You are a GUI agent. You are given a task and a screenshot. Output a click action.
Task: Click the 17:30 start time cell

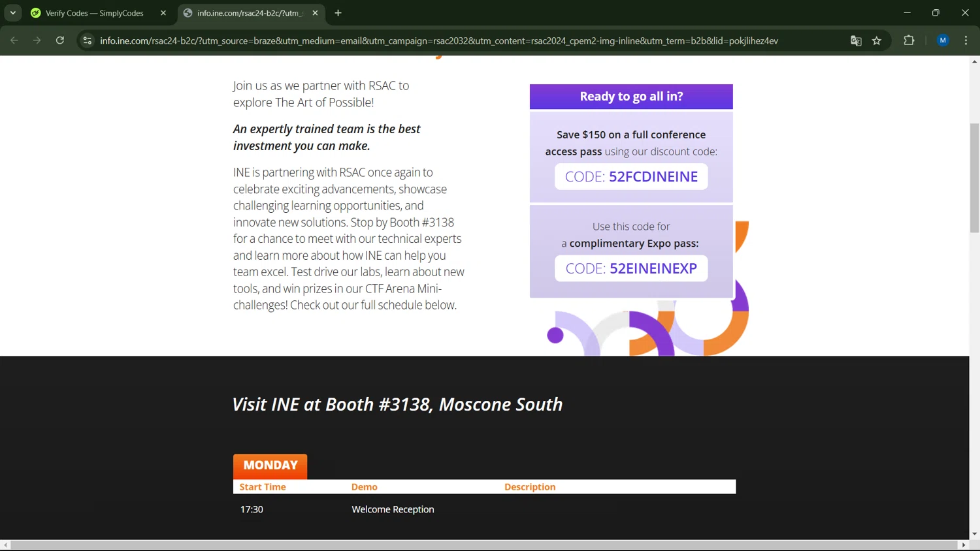[252, 509]
